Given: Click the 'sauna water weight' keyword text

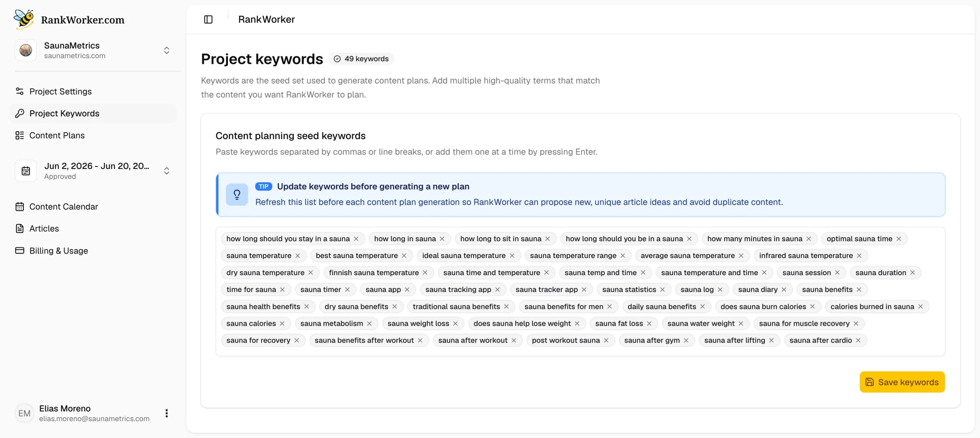Looking at the screenshot, I should (x=701, y=324).
